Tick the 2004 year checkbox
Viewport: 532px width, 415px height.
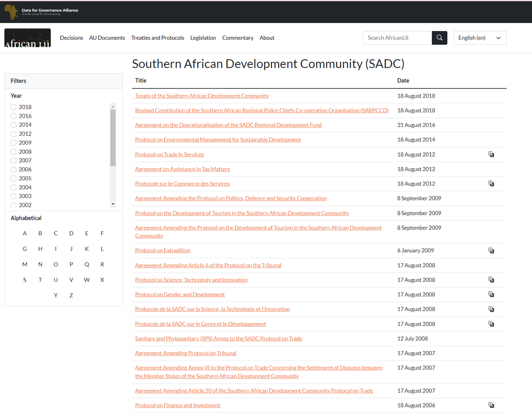point(14,187)
